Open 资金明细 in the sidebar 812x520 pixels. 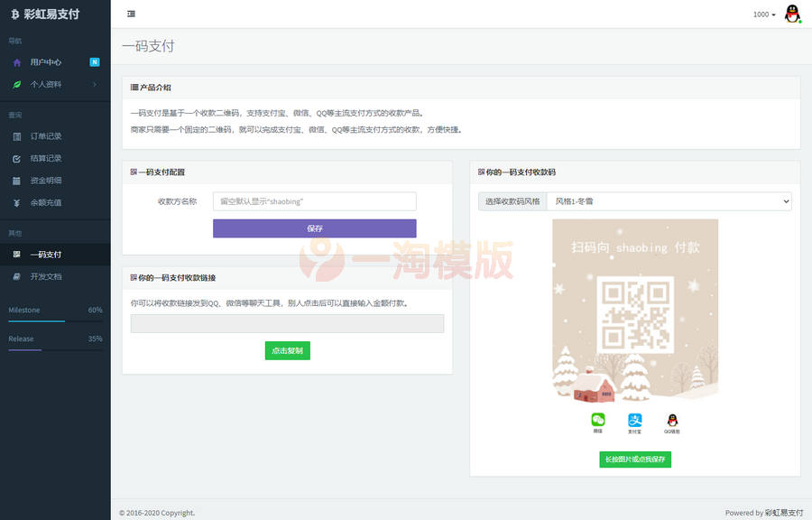click(46, 181)
